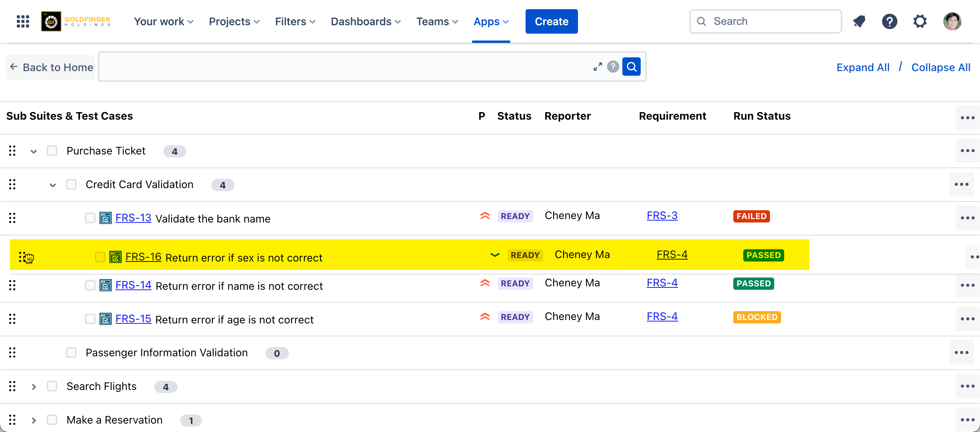980x432 pixels.
Task: Open the app switcher grid icon
Action: pos(23,21)
